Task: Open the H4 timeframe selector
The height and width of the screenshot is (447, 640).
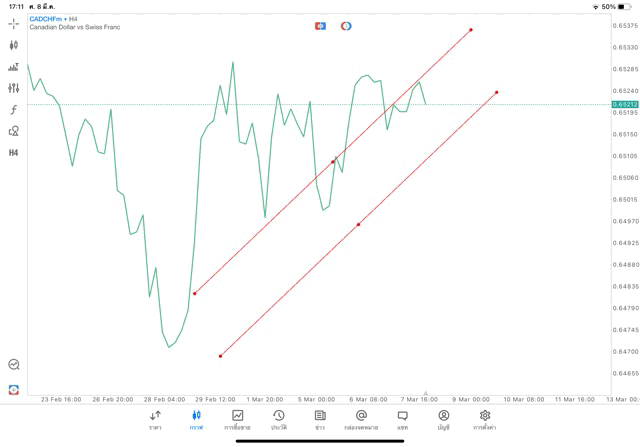Action: [14, 153]
